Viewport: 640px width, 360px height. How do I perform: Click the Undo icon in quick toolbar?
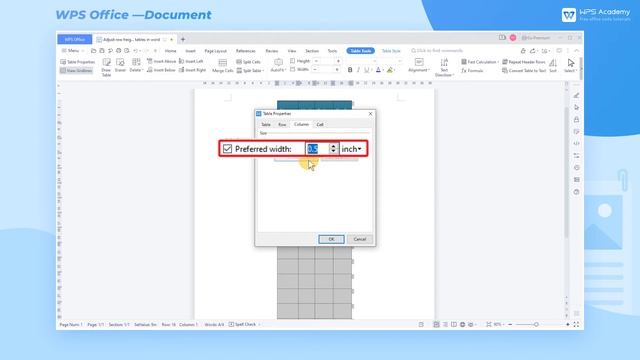pos(136,51)
